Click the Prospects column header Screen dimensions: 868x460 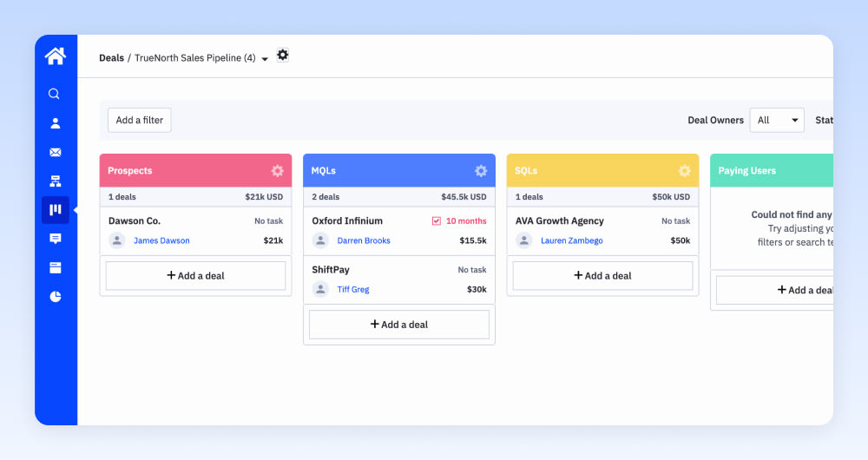[195, 170]
